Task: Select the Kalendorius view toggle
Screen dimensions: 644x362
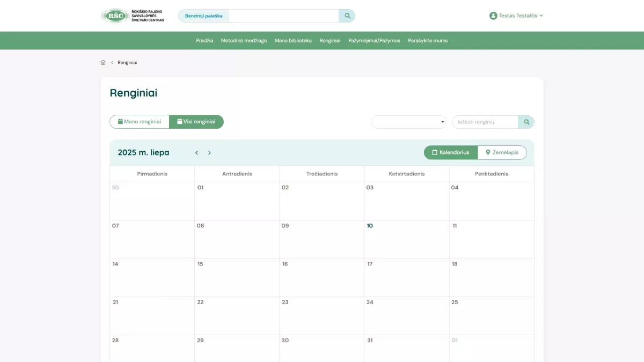Action: (x=451, y=153)
